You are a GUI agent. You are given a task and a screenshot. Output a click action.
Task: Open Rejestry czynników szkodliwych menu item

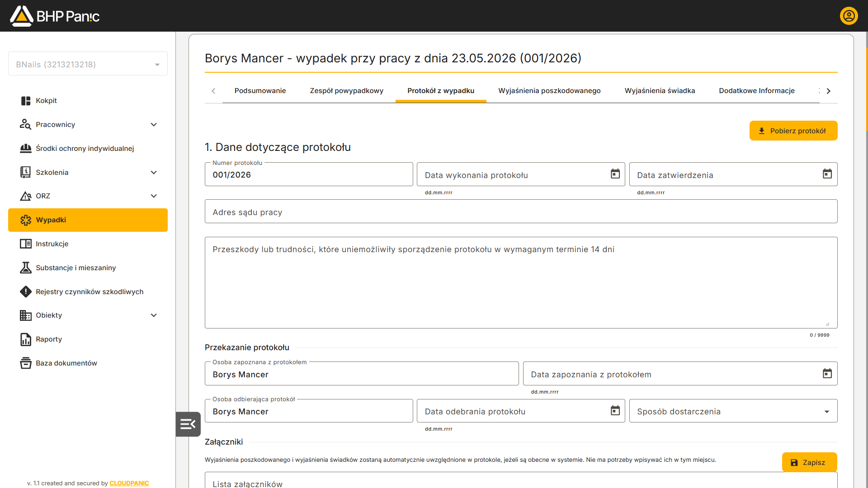point(88,291)
